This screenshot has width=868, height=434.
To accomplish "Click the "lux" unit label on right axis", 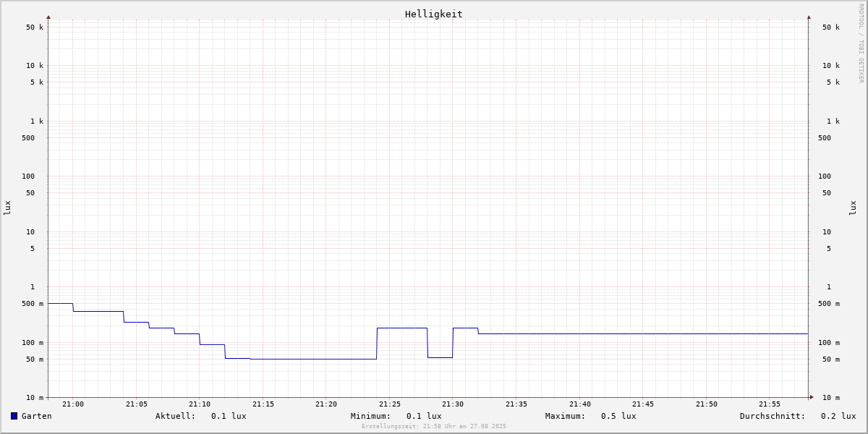I will [853, 208].
